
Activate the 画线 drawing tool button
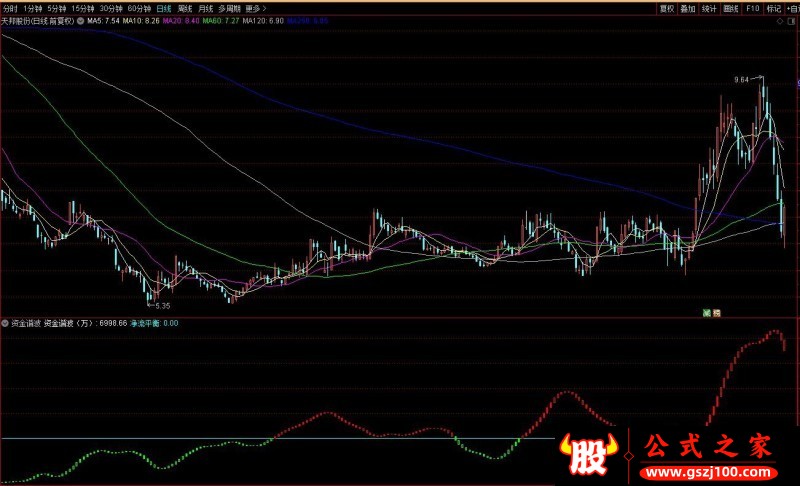731,7
